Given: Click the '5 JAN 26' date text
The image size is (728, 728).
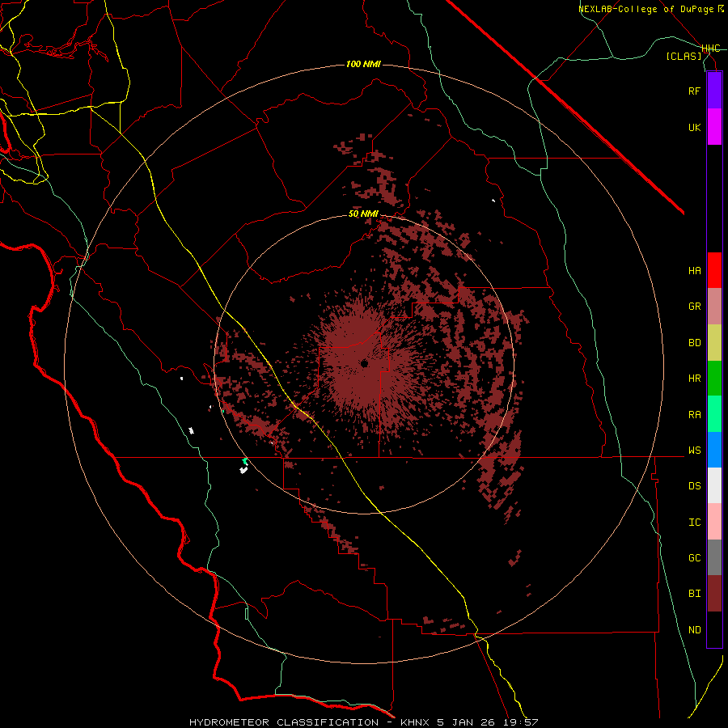Looking at the screenshot, I should pos(465,722).
